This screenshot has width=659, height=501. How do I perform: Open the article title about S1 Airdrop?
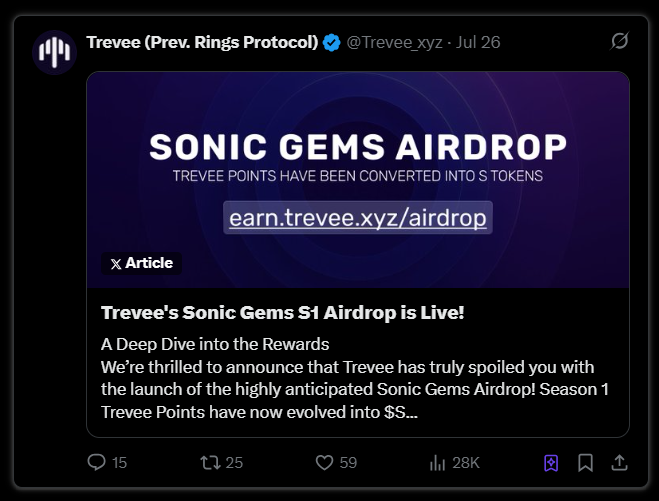pyautogui.click(x=283, y=312)
